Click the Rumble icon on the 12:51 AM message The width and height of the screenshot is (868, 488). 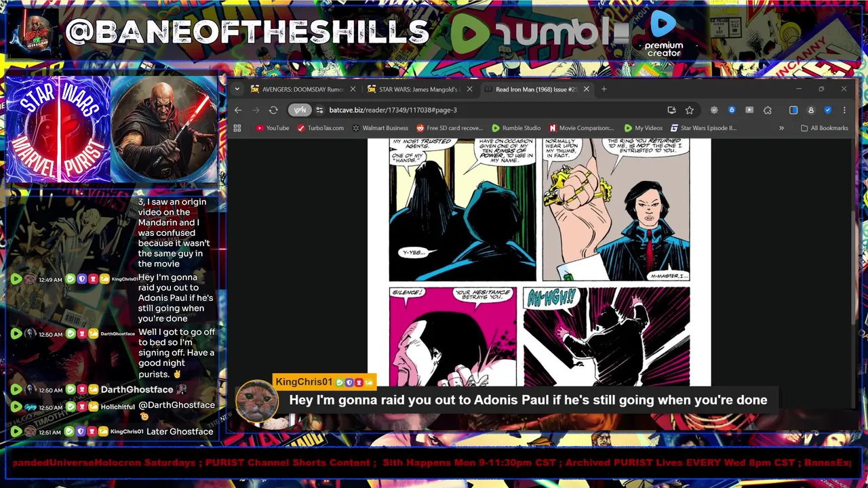click(16, 432)
